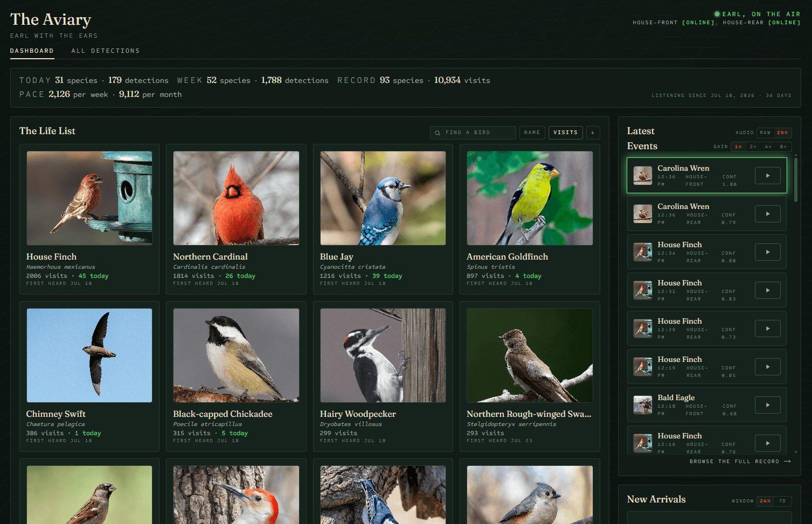Screen dimensions: 812x524
Task: Set gain to 2×
Action: 753,146
